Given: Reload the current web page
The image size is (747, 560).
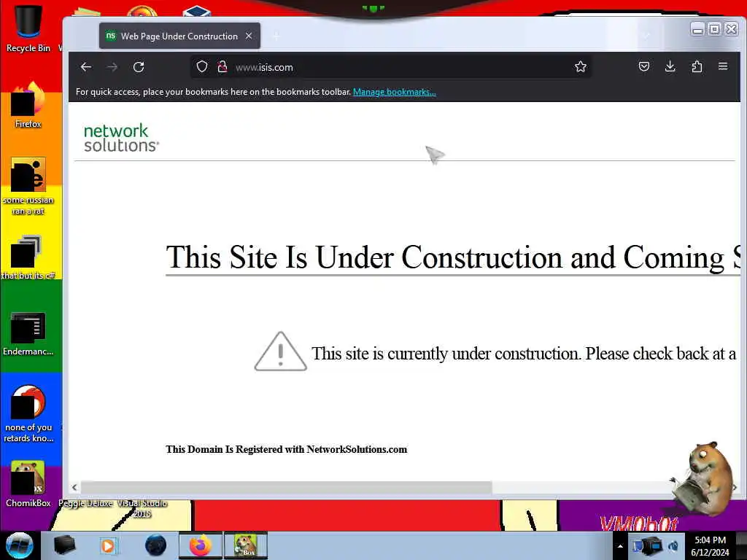Looking at the screenshot, I should [x=139, y=67].
